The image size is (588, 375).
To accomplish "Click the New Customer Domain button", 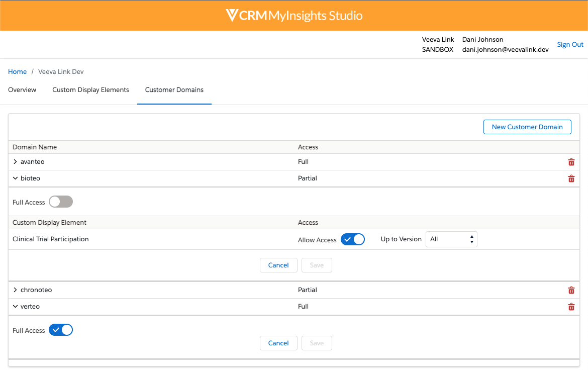I will (527, 127).
